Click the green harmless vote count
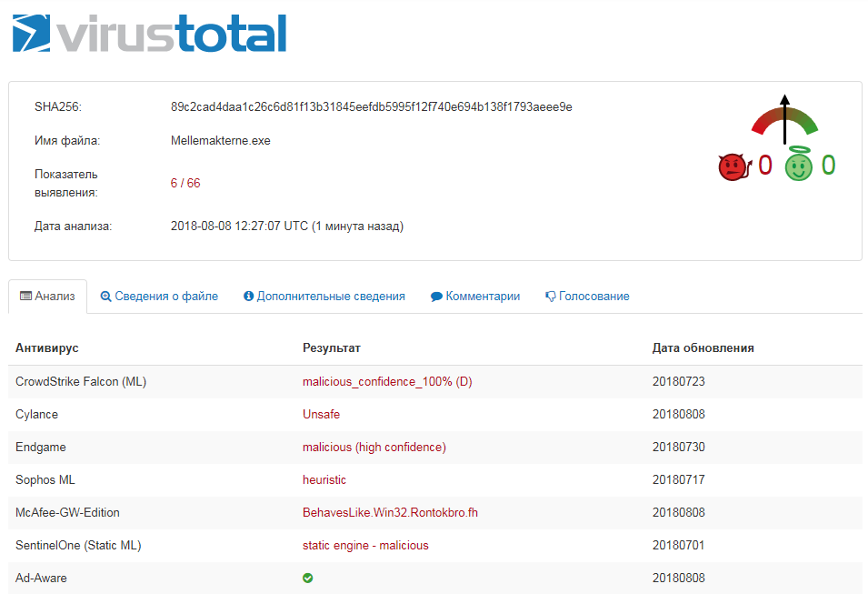Image resolution: width=868 pixels, height=594 pixels. pyautogui.click(x=828, y=166)
